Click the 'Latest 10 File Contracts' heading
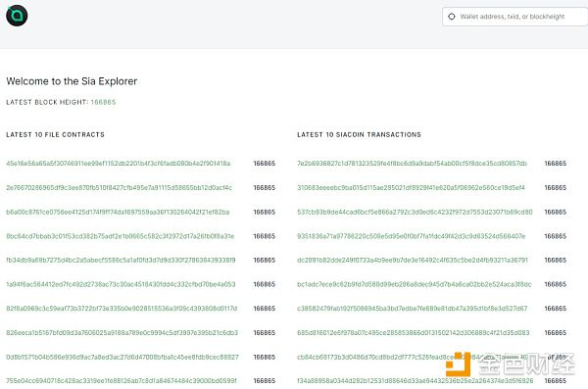Image resolution: width=588 pixels, height=389 pixels. 56,134
